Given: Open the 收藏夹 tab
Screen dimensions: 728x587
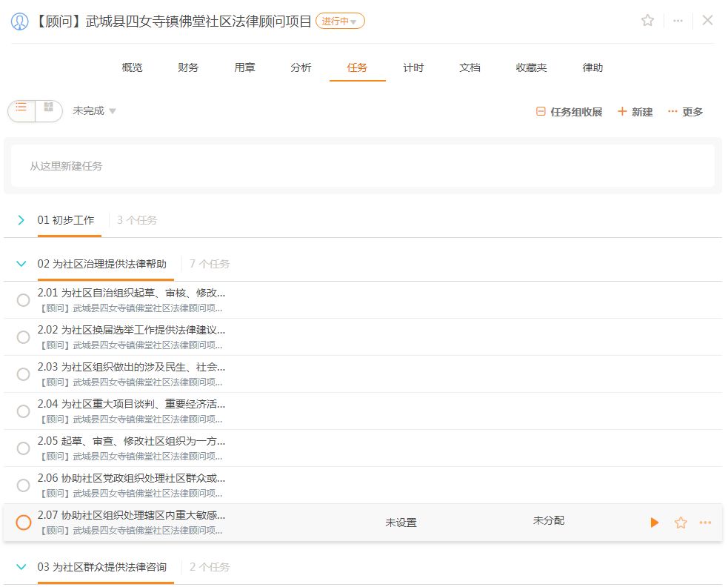Looking at the screenshot, I should pos(531,67).
